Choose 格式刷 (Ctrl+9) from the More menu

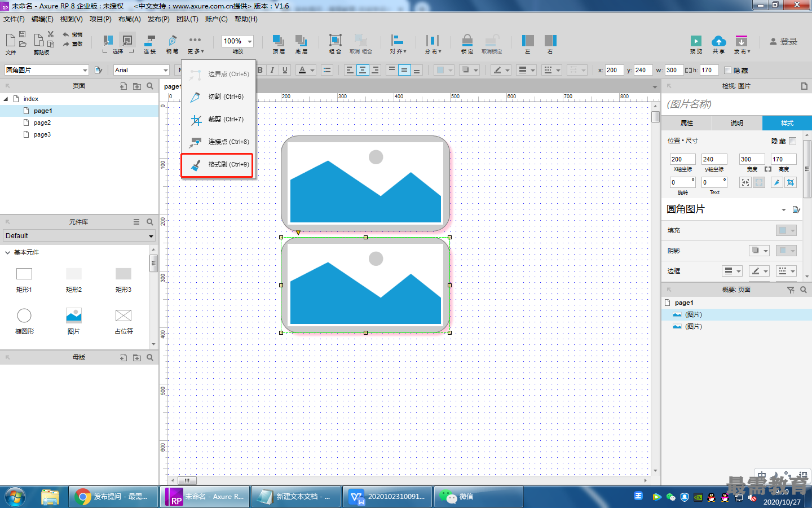click(217, 165)
